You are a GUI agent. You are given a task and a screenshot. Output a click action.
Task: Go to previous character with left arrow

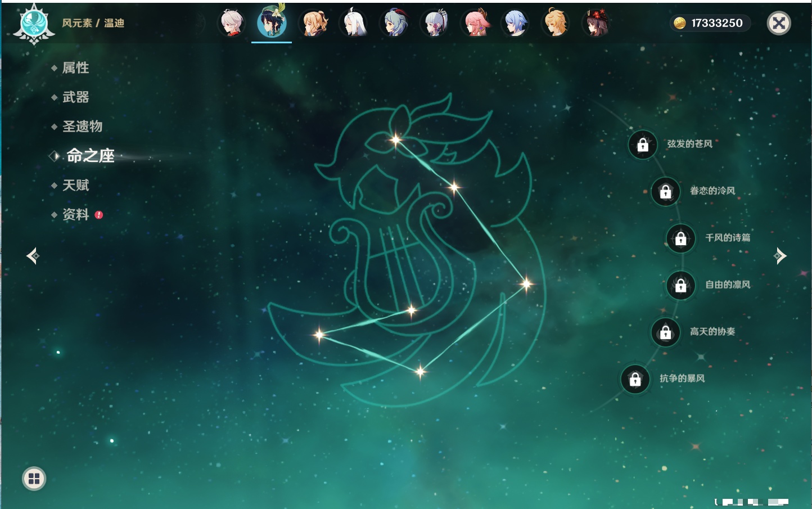pyautogui.click(x=33, y=256)
